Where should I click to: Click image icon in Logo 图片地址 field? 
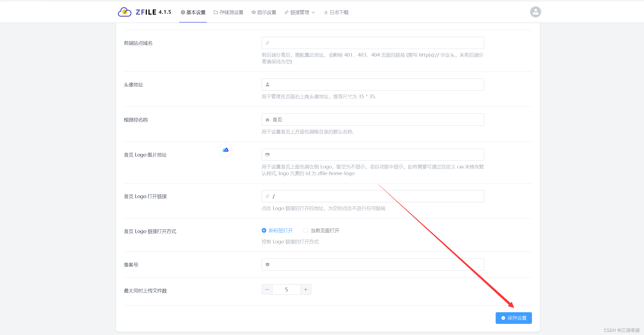point(268,155)
